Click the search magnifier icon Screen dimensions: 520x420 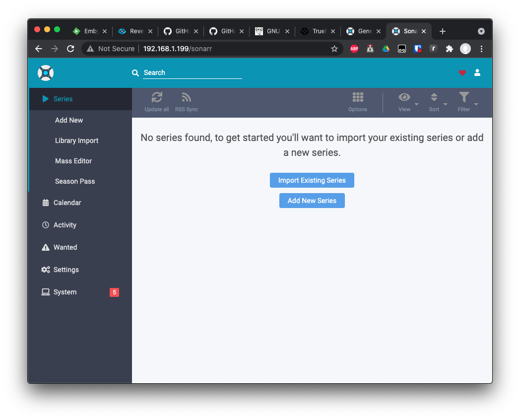(x=135, y=73)
